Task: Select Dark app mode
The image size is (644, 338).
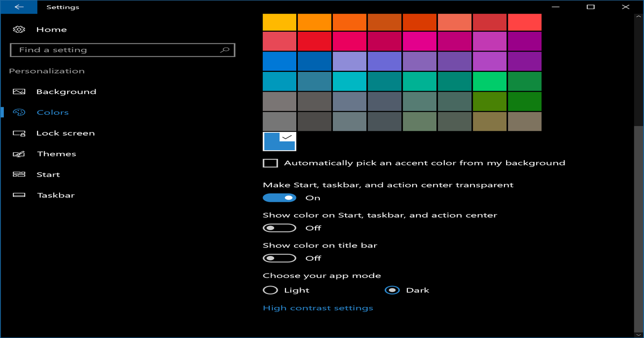Action: pyautogui.click(x=392, y=290)
